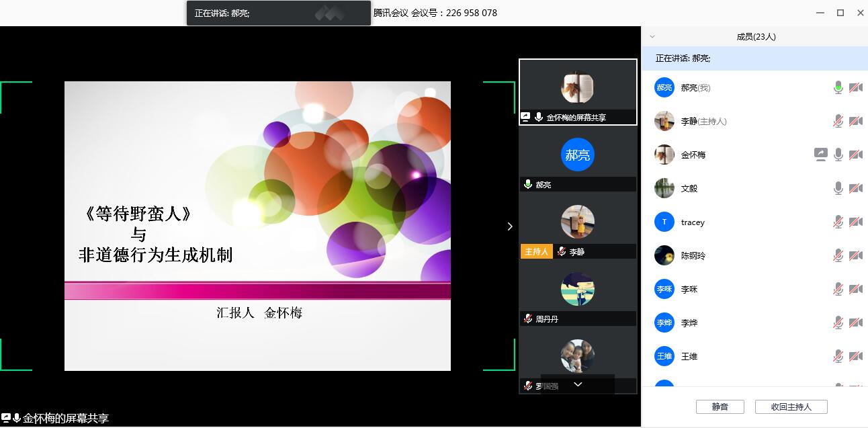The height and width of the screenshot is (428, 868).
Task: Select 文毅 entry in the member list
Action: [x=689, y=188]
